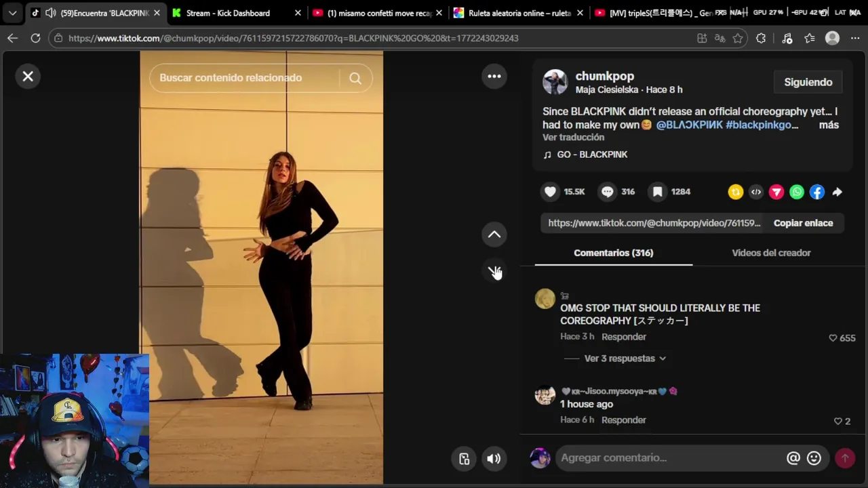Share via the red send-to-friends icon
Viewport: 868px width, 488px height.
[x=776, y=192]
